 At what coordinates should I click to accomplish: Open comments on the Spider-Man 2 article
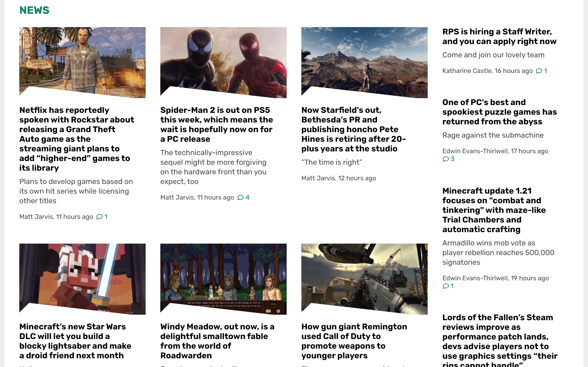tap(244, 197)
